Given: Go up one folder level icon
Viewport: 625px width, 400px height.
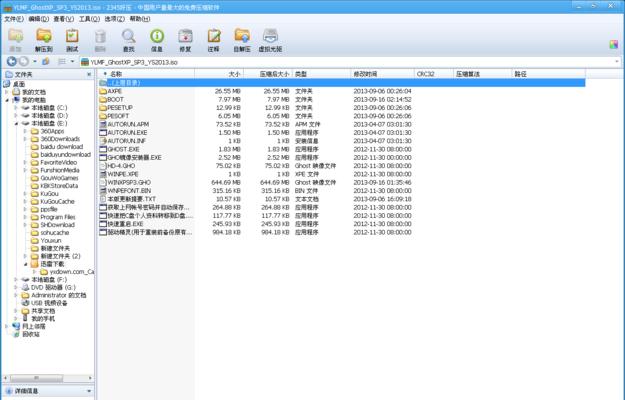Looking at the screenshot, I should pyautogui.click(x=46, y=62).
